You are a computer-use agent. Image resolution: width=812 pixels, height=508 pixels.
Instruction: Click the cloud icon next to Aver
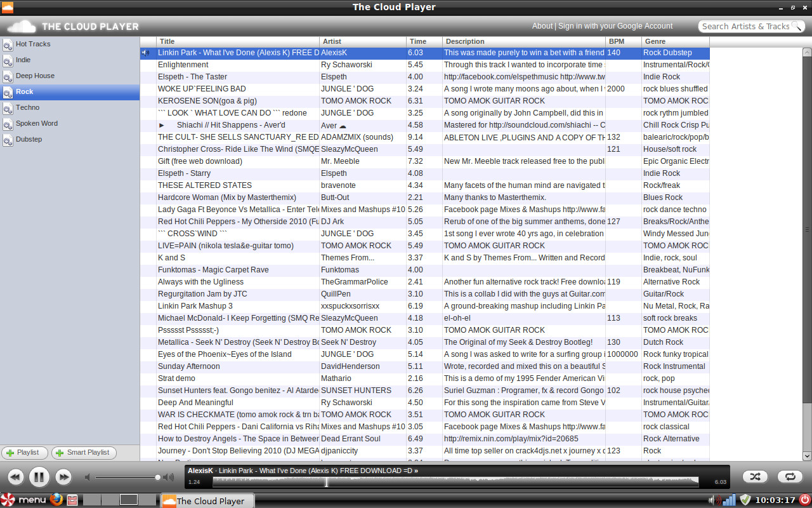click(343, 126)
